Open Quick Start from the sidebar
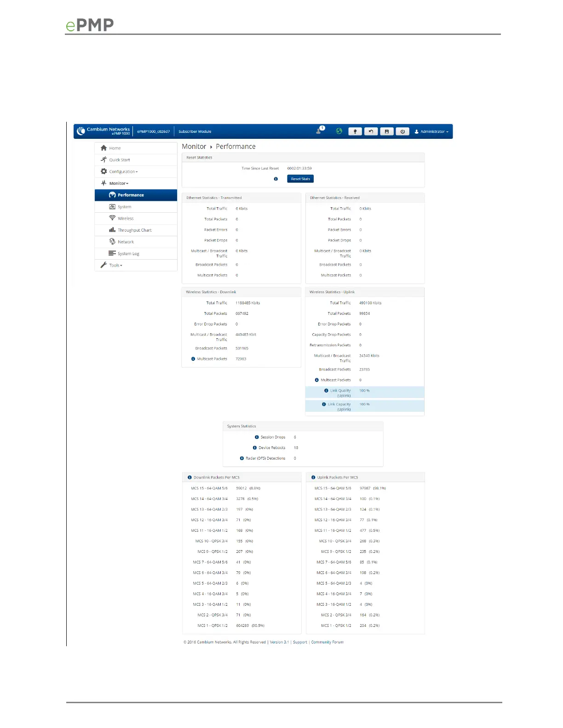Image resolution: width=563 pixels, height=728 pixels. click(x=136, y=160)
